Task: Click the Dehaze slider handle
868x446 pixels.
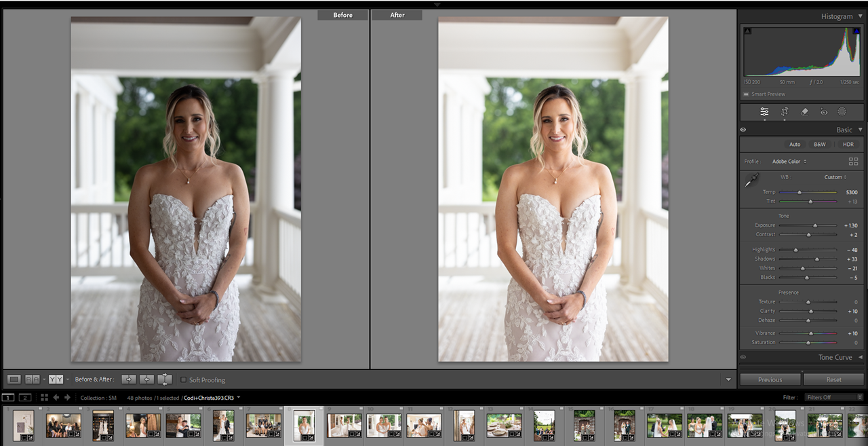Action: pos(808,320)
